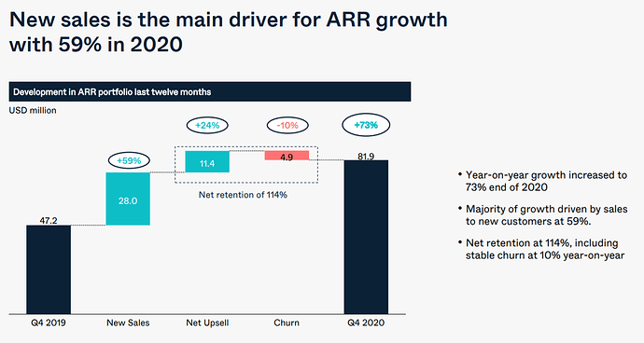Select the red Churn bar 4.9
644x343 pixels.
(x=287, y=156)
